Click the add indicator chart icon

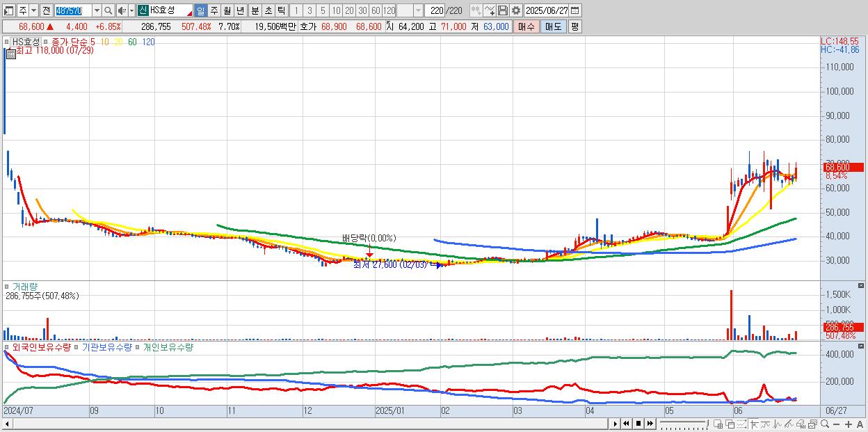click(476, 10)
